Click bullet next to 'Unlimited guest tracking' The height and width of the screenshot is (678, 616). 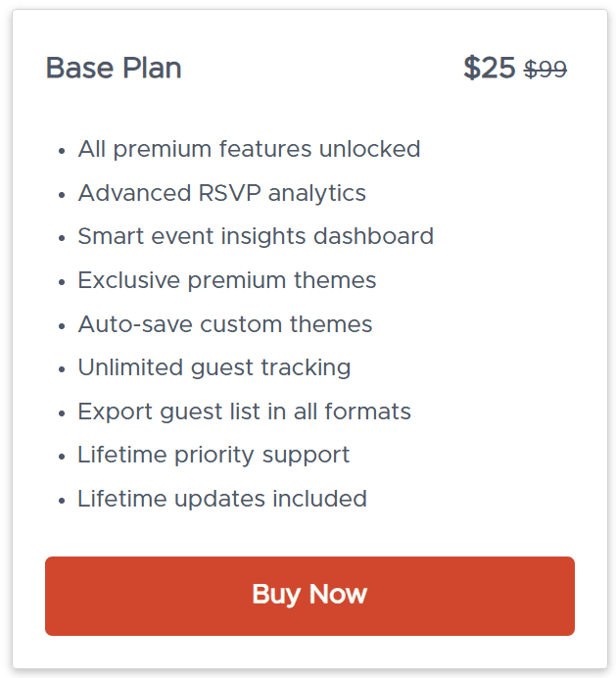pyautogui.click(x=63, y=369)
